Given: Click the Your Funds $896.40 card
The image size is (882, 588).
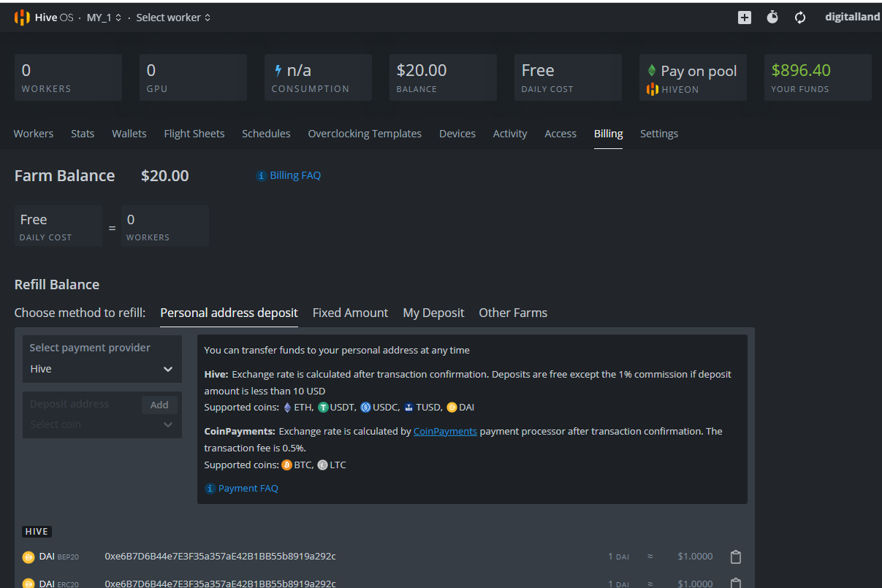Looking at the screenshot, I should (817, 77).
